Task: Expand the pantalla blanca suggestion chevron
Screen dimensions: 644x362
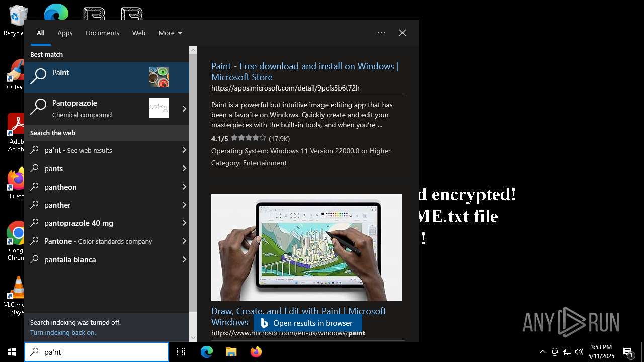Action: tap(184, 259)
